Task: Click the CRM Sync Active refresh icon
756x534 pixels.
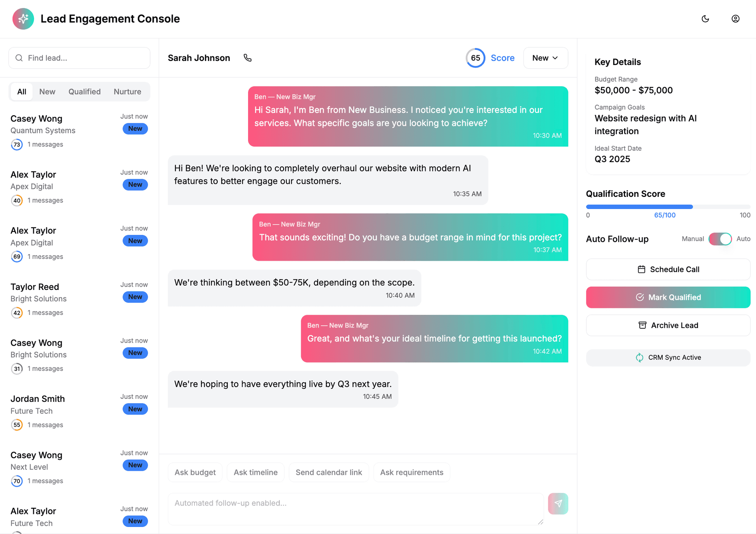Action: pos(639,357)
